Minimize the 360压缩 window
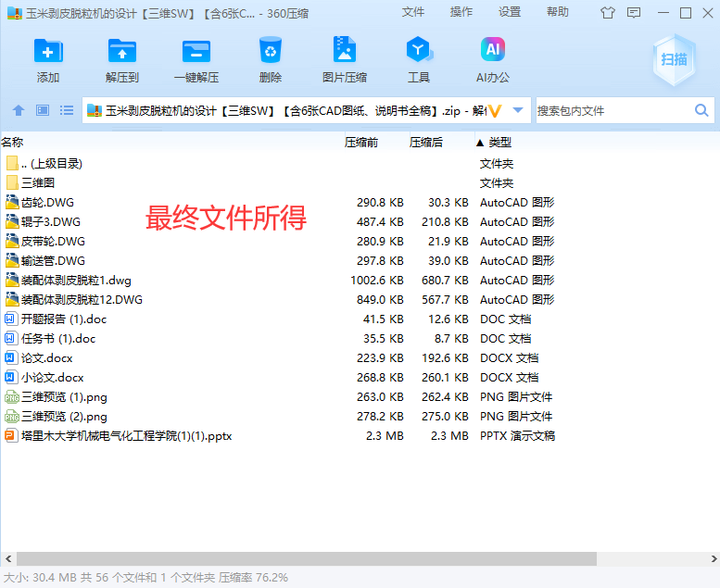The image size is (720, 588). tap(663, 13)
